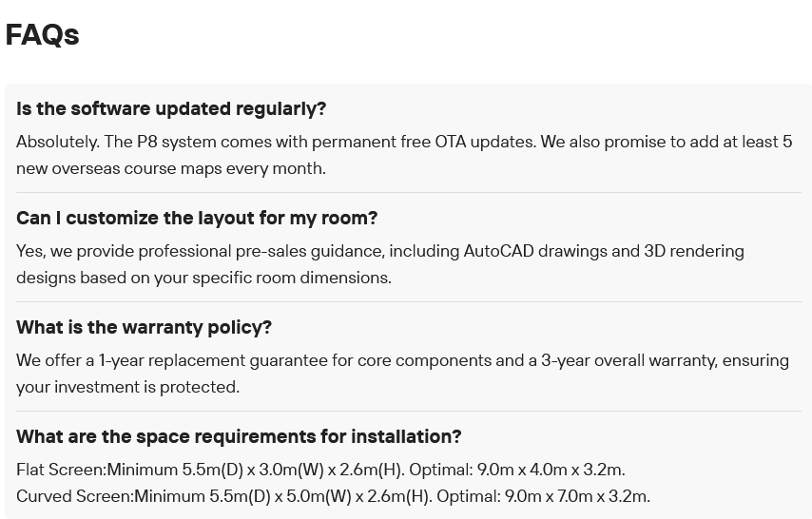The width and height of the screenshot is (812, 519).
Task: Click the '3D rendering' phrase
Action: [x=694, y=251]
